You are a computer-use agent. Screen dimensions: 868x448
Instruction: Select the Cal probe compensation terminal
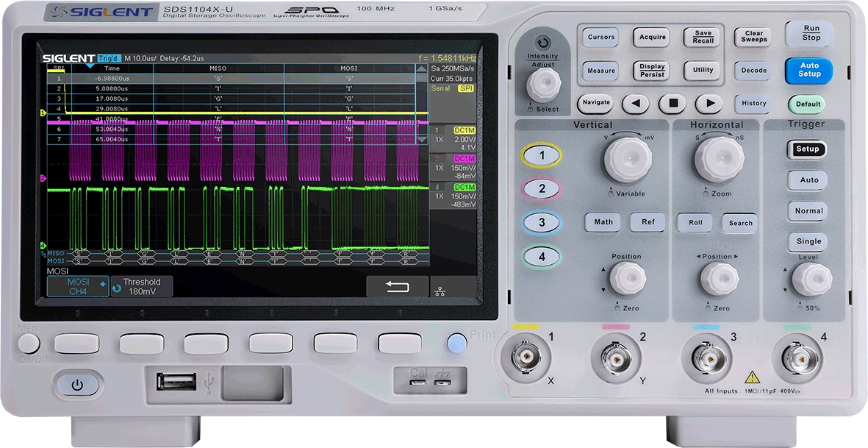click(x=418, y=383)
